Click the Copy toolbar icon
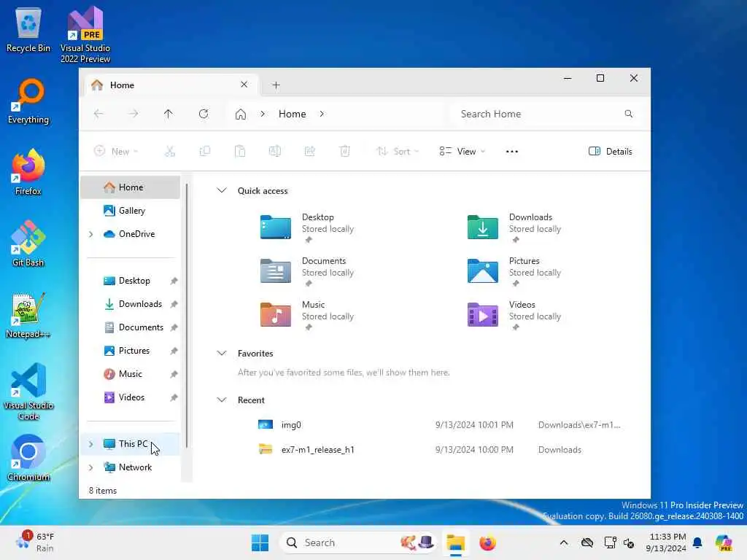Screen dimensions: 747x560 tap(205, 152)
